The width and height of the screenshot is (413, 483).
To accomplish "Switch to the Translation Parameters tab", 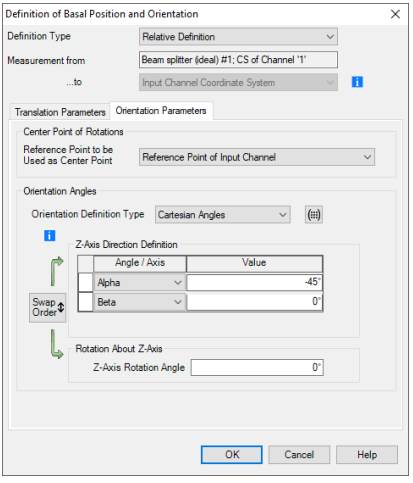I will coord(60,112).
